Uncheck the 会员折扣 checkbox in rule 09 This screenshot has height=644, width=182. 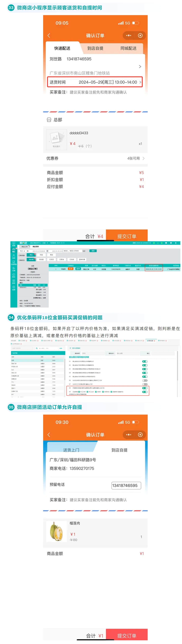pyautogui.click(x=103, y=392)
